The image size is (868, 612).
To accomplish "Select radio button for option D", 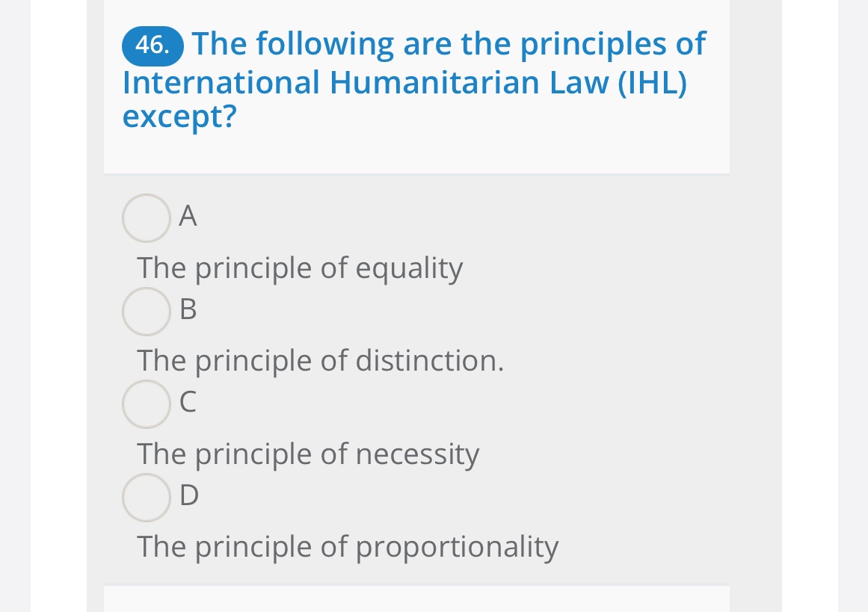I will coord(146,498).
